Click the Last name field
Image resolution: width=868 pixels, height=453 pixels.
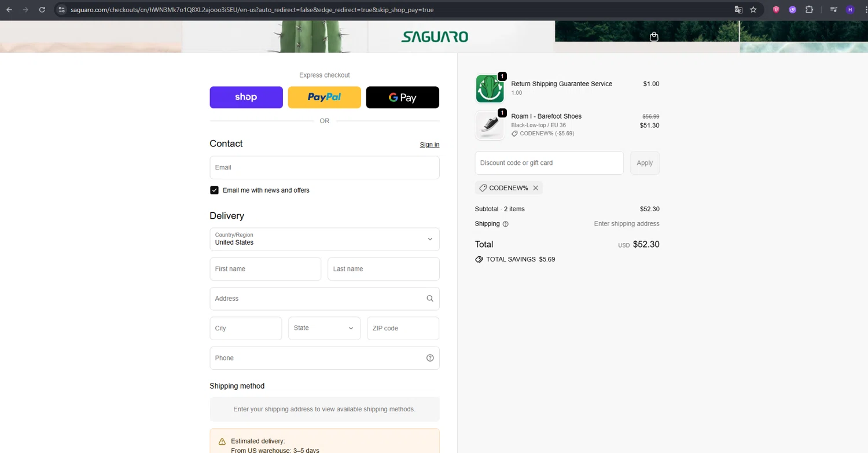384,269
